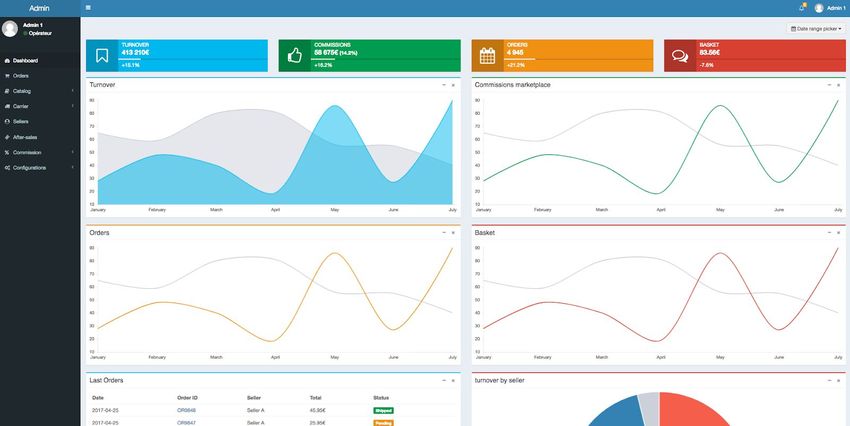Open order link OR9847
Image resolution: width=850 pixels, height=426 pixels.
click(186, 423)
